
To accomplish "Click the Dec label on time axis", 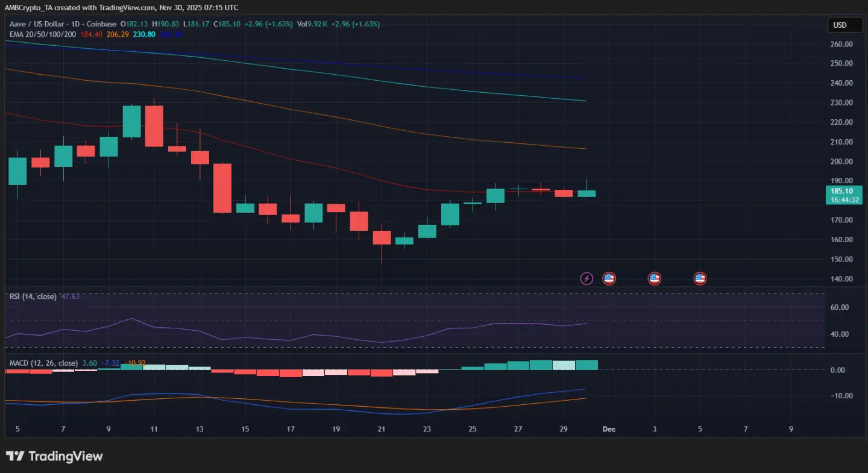I will 608,430.
